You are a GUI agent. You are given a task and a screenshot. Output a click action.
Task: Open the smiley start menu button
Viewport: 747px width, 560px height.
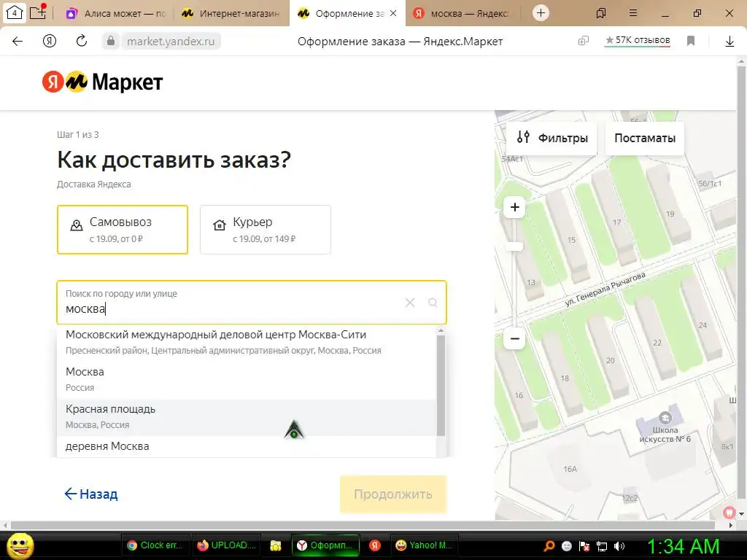pos(20,545)
